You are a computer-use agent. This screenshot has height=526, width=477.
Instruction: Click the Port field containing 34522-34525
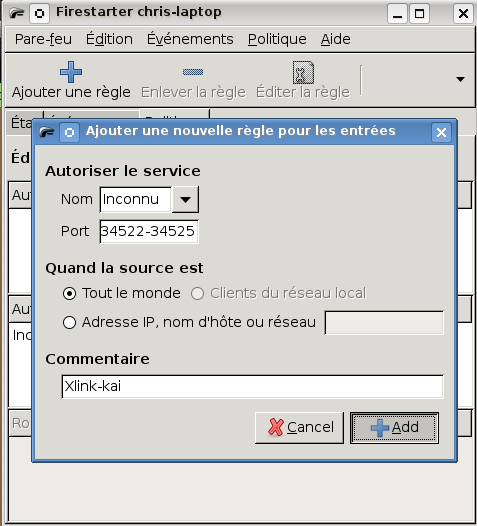tap(149, 231)
